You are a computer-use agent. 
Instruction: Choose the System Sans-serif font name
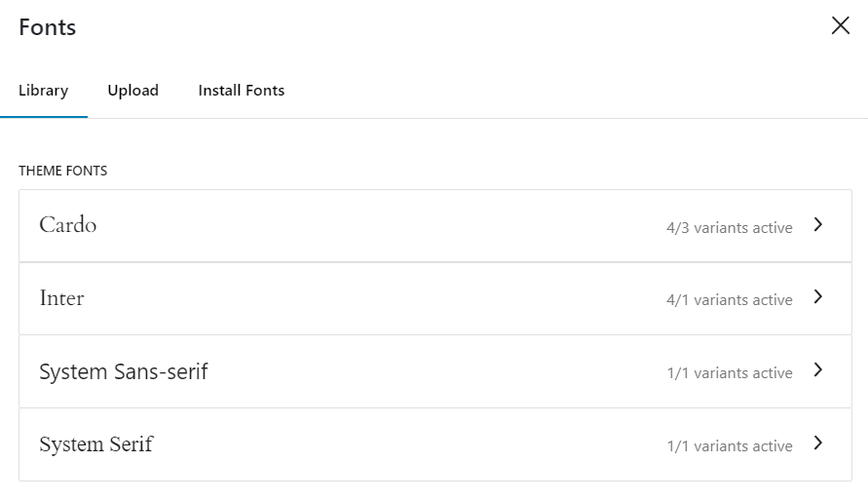click(x=124, y=371)
